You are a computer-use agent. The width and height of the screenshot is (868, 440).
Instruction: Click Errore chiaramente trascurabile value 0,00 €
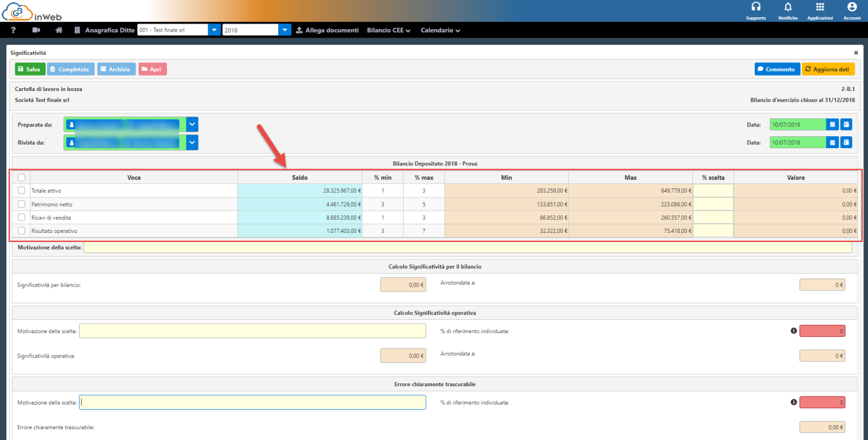pos(822,427)
